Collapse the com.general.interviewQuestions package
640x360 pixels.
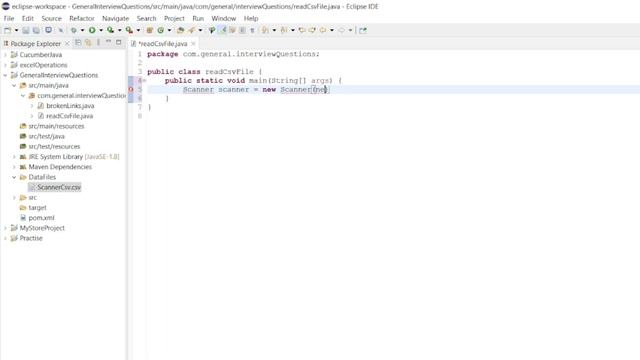pos(23,96)
